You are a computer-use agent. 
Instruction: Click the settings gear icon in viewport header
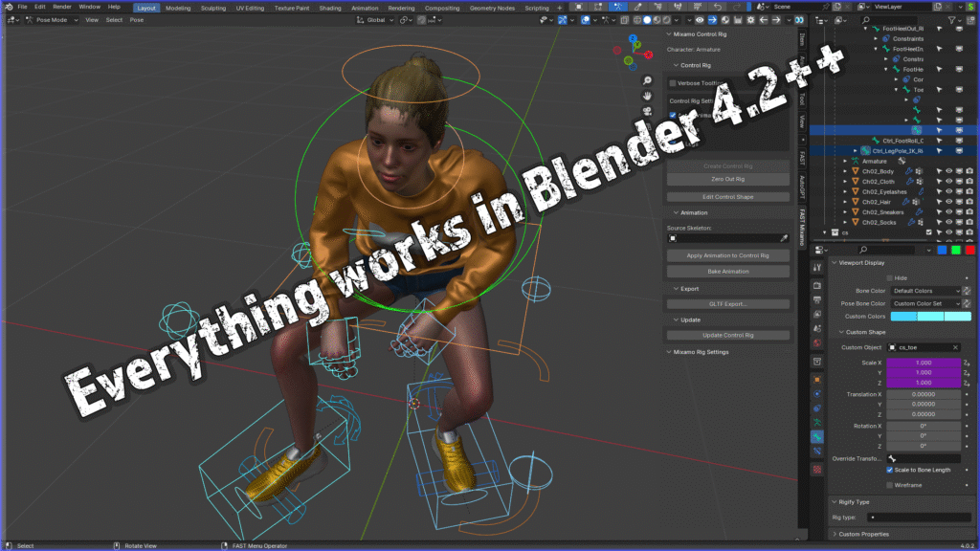tap(750, 20)
